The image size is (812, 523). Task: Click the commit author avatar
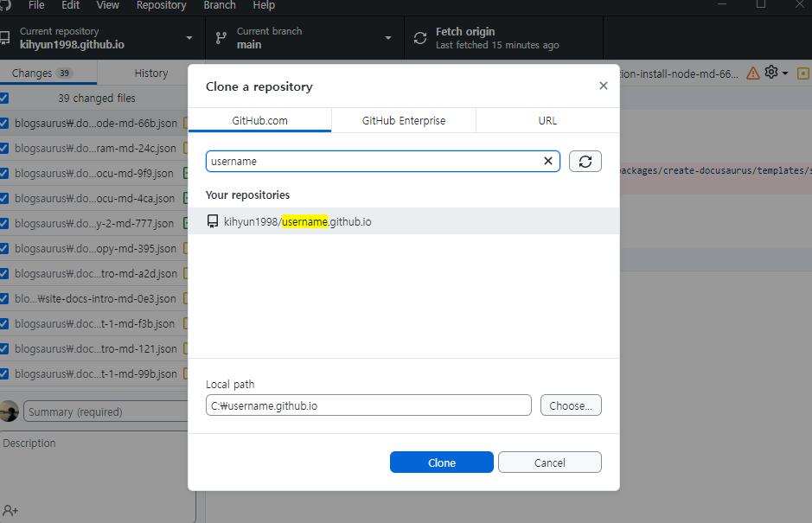(9, 411)
